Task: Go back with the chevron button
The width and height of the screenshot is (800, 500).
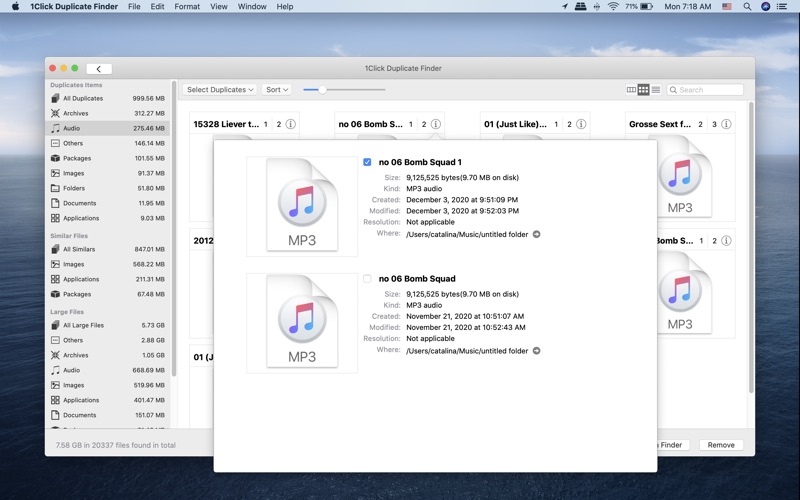Action: coord(99,69)
